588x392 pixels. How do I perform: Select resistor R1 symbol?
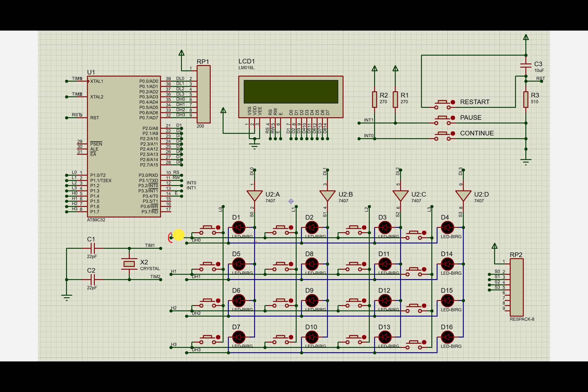(395, 100)
